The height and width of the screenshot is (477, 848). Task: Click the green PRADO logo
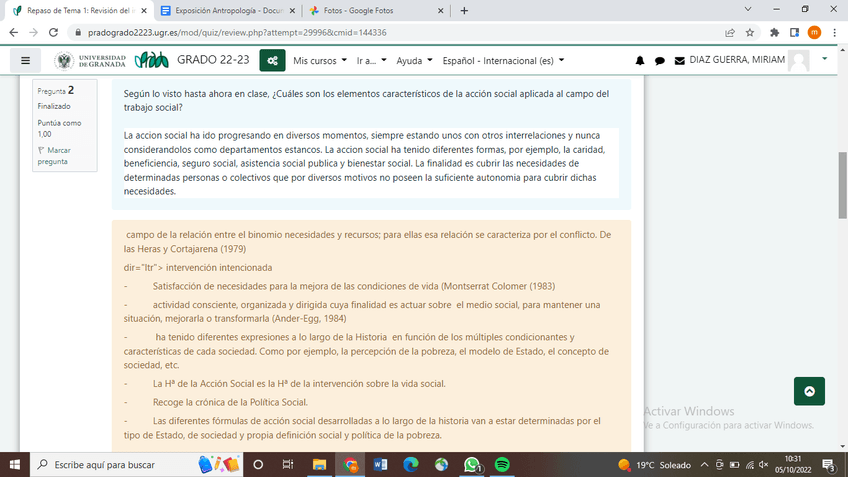(151, 60)
